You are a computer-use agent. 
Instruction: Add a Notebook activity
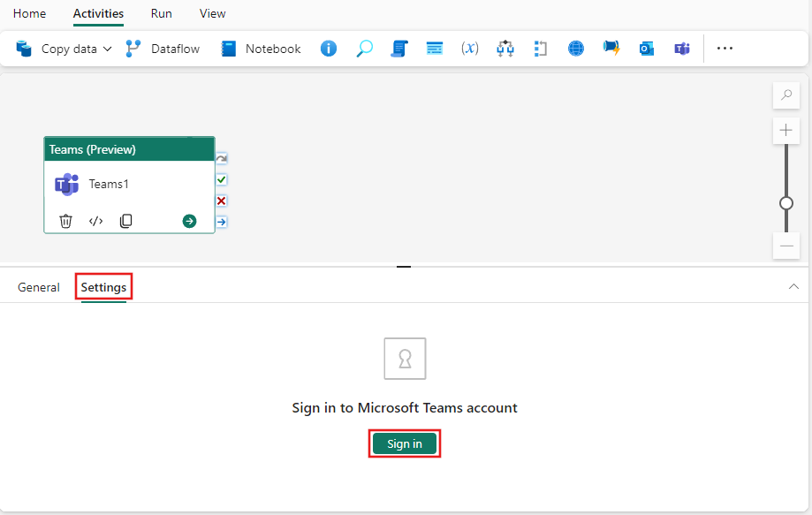pos(261,49)
